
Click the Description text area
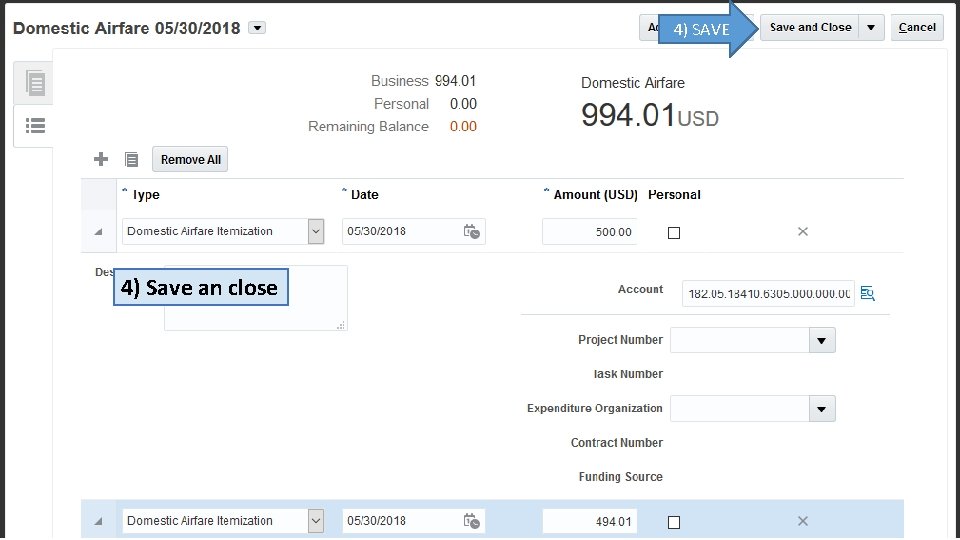(256, 298)
